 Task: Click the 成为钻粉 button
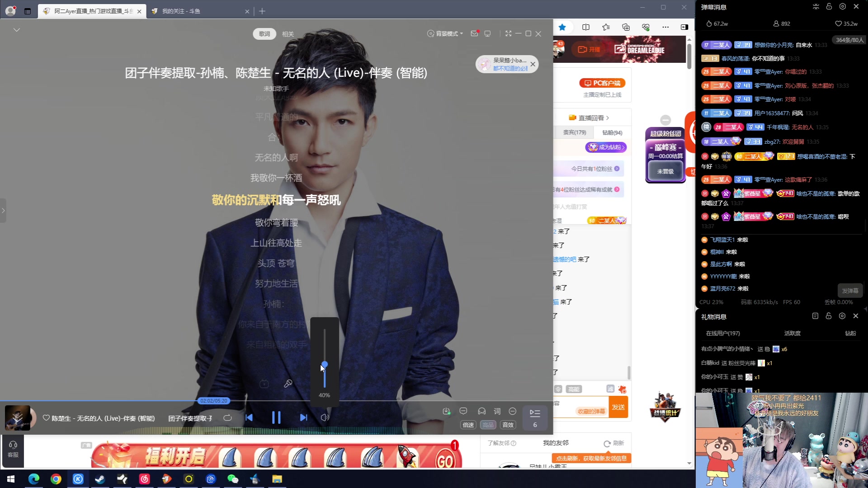tap(606, 147)
